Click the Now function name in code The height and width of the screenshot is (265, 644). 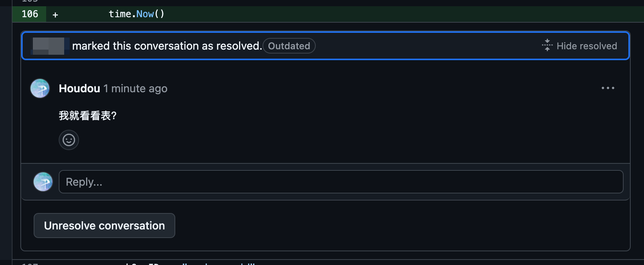(x=145, y=14)
